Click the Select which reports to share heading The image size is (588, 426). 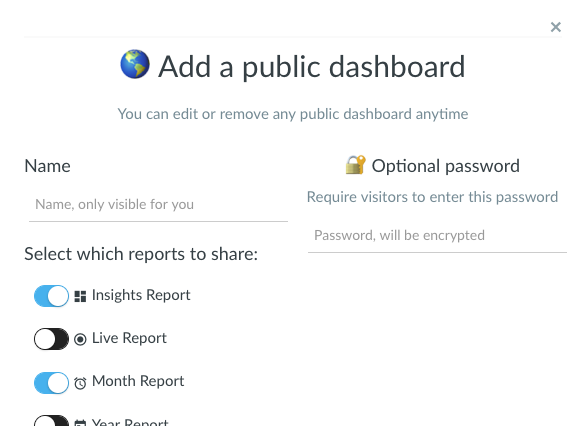[x=141, y=254]
